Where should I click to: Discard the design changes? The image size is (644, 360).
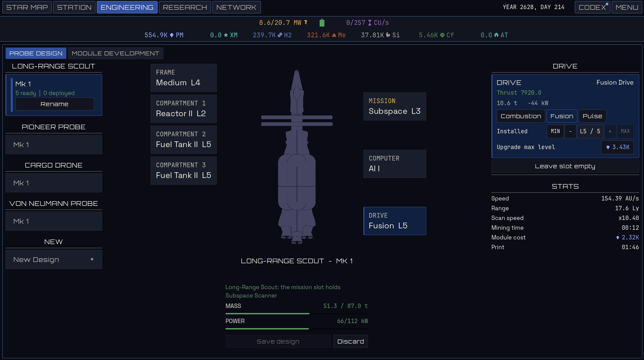pos(351,342)
